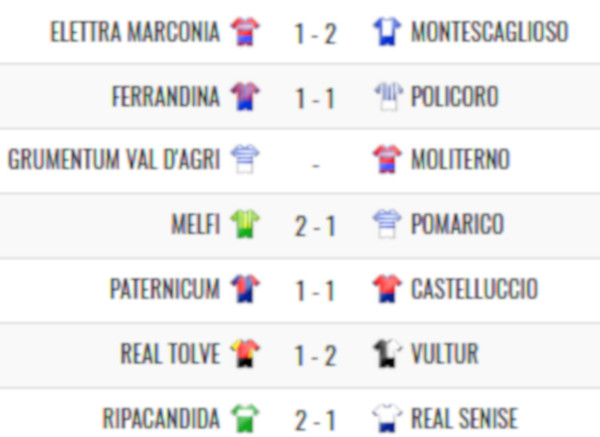Click the Real Tolve–Vultur 1-2 result
Viewport: 600px width, 437px height.
[x=315, y=355]
